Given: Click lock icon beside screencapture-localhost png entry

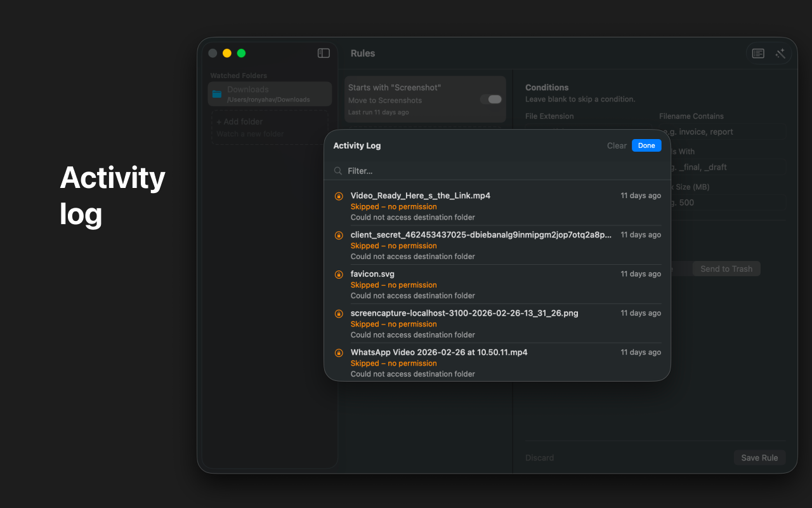Looking at the screenshot, I should click(339, 314).
